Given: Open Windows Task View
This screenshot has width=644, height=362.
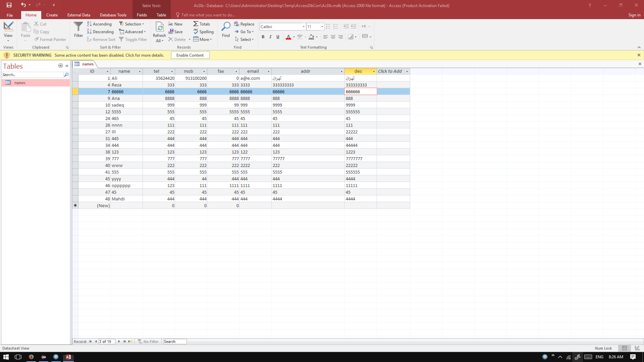Looking at the screenshot, I should pos(18,357).
